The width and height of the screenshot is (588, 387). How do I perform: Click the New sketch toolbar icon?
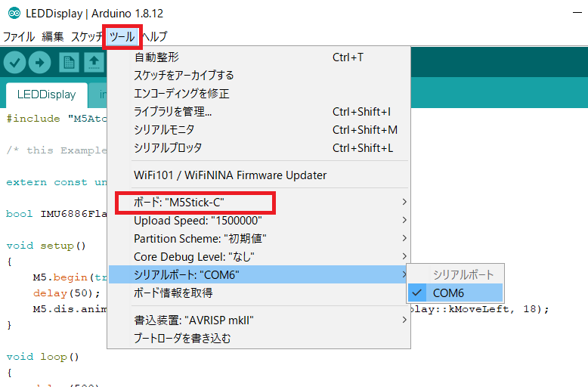(69, 62)
